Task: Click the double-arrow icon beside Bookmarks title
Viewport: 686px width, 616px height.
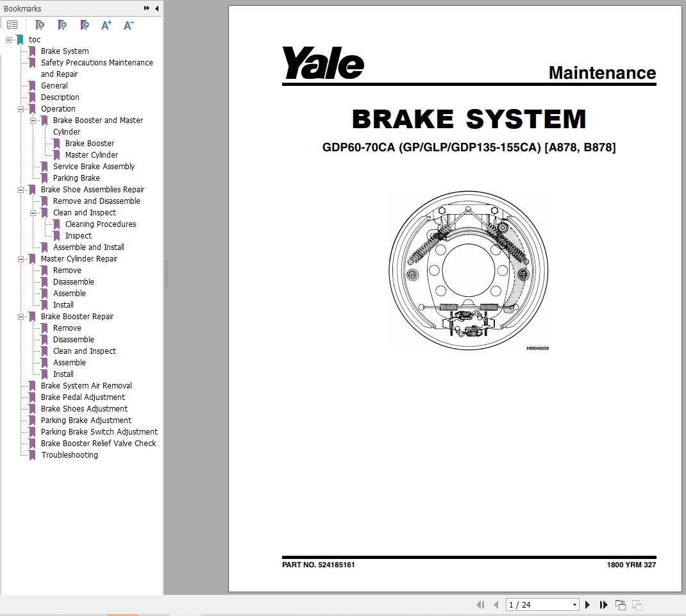Action: (x=147, y=8)
